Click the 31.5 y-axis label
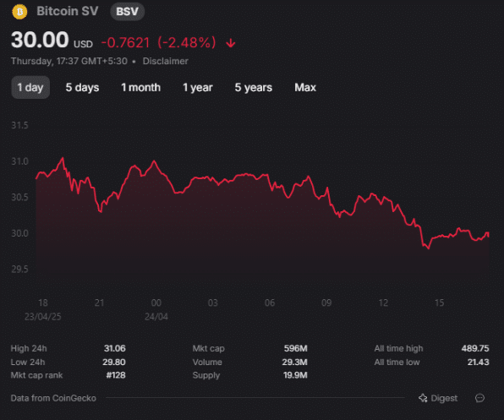The width and height of the screenshot is (504, 420). (x=19, y=125)
